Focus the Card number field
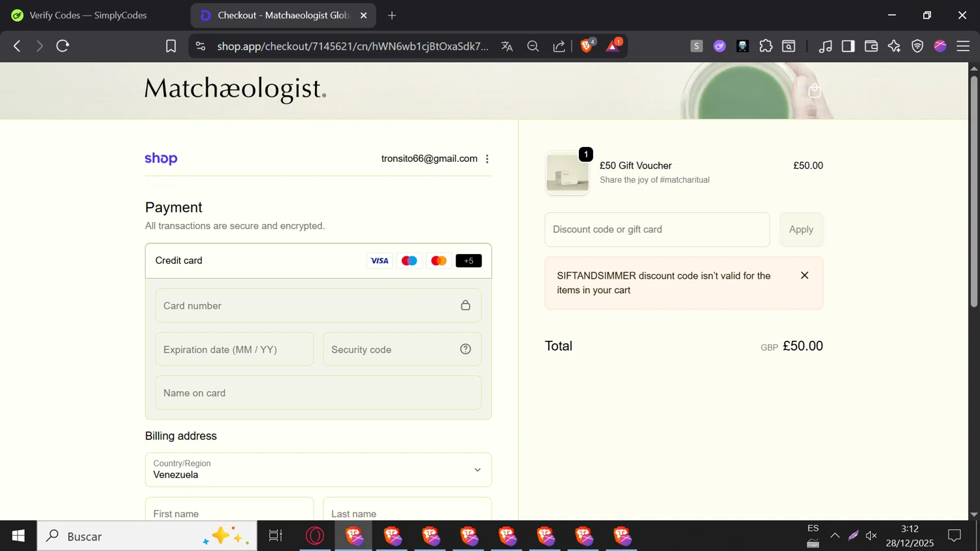 click(318, 306)
